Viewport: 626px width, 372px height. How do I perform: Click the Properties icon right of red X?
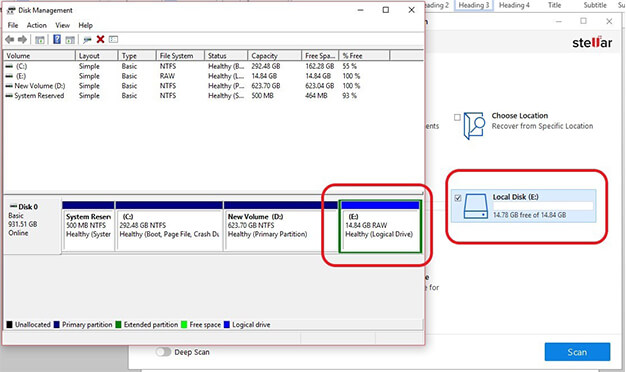113,39
